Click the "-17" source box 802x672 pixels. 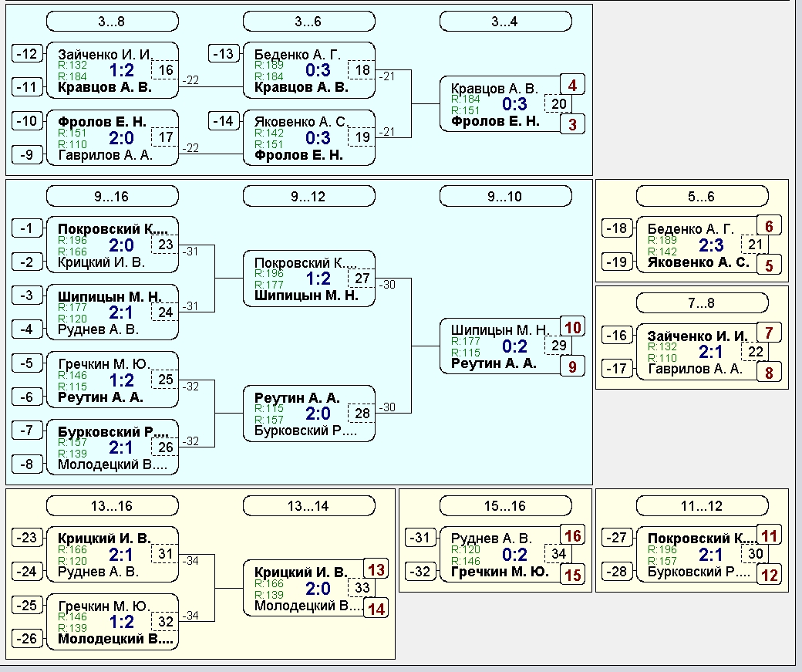click(x=617, y=368)
